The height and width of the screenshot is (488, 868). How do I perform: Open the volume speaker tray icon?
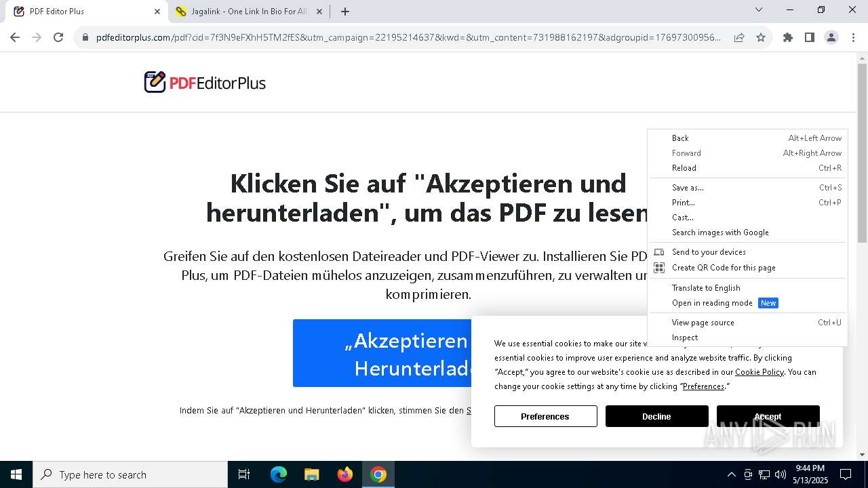pos(781,474)
